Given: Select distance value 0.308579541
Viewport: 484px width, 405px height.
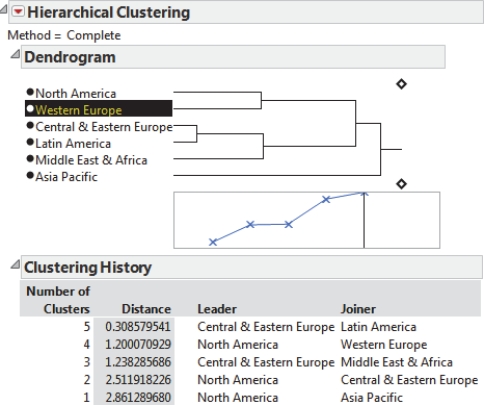Looking at the screenshot, I should click(x=138, y=327).
